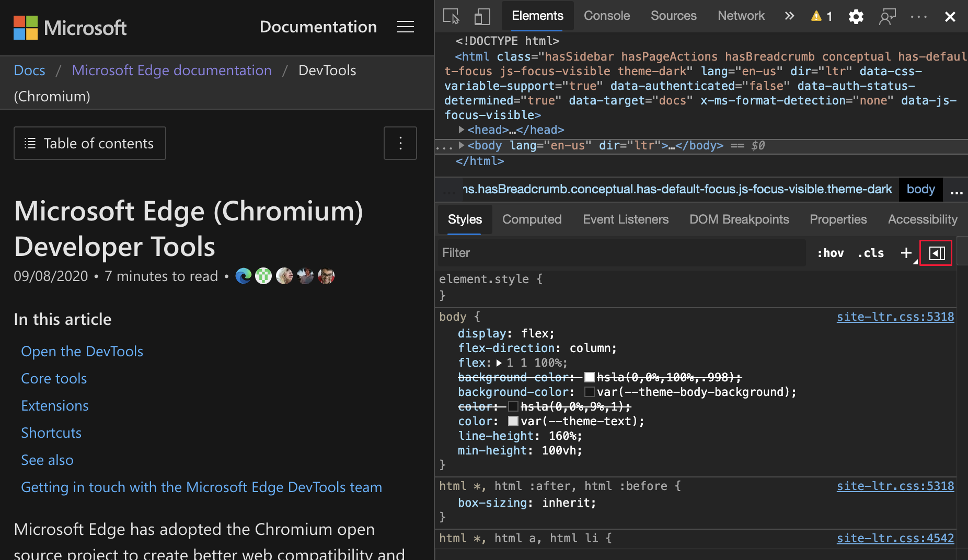Expand the flex property shorthand arrow
The width and height of the screenshot is (968, 560).
[x=499, y=363]
